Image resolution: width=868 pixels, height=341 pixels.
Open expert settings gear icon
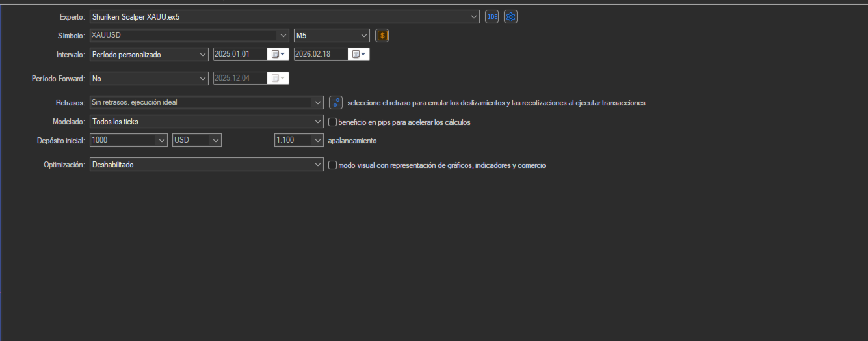(x=511, y=17)
